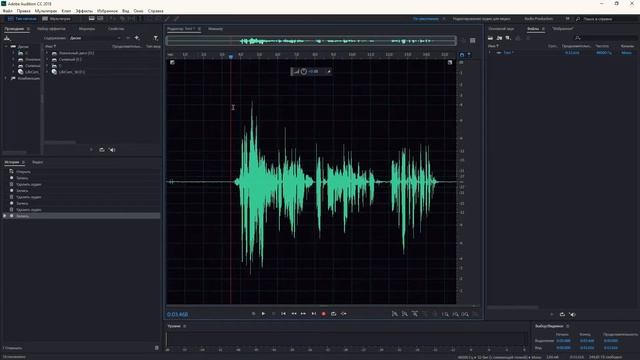Expand the Комбинации tree node
The height and width of the screenshot is (360, 640).
pyautogui.click(x=7, y=78)
